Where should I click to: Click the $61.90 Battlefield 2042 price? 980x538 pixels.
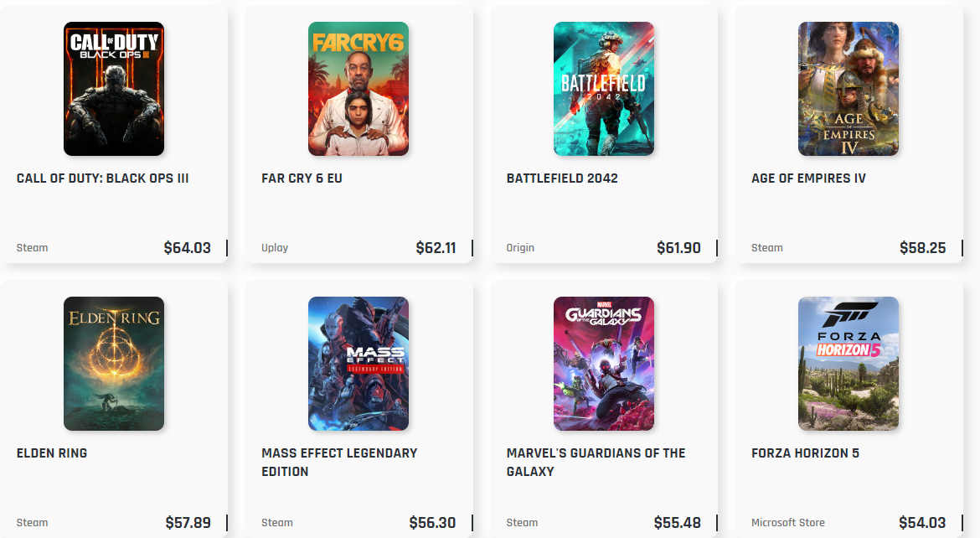point(678,248)
